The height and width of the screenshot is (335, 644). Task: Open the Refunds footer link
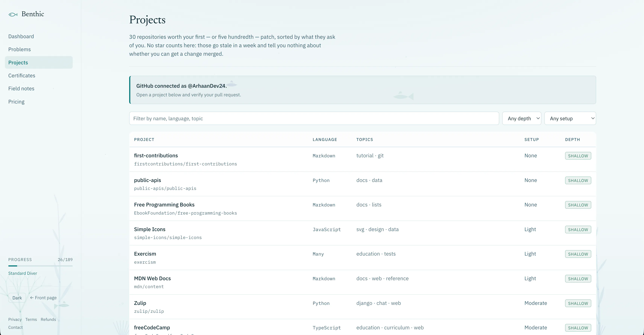[48, 320]
